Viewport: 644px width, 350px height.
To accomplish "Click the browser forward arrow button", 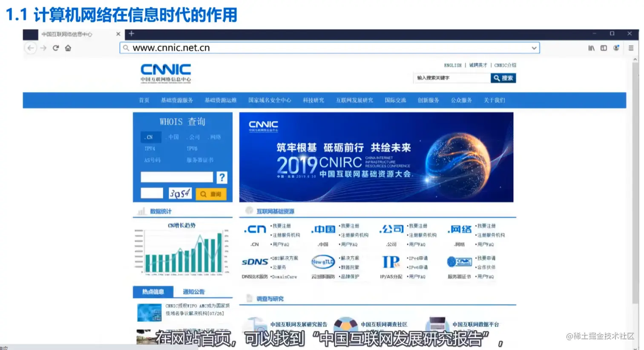I will pos(43,48).
